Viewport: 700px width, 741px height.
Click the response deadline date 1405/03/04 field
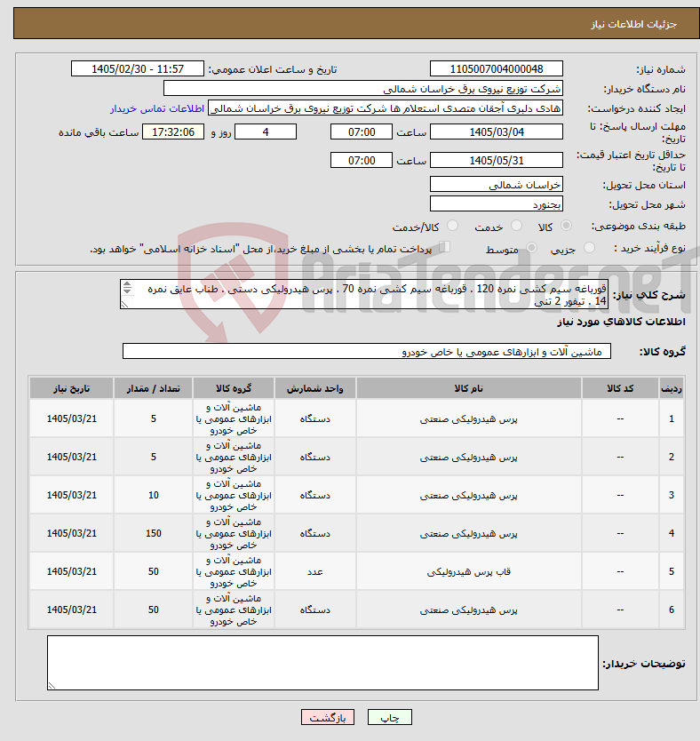pyautogui.click(x=497, y=132)
